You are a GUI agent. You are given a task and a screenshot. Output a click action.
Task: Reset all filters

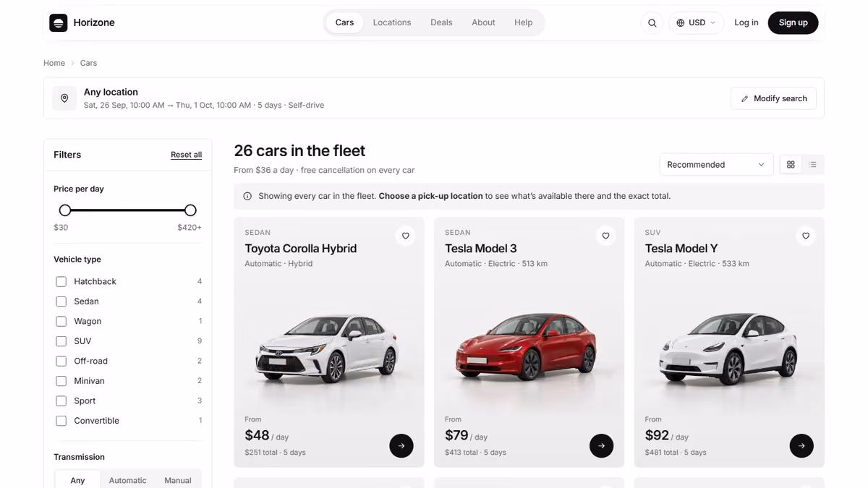click(x=186, y=155)
